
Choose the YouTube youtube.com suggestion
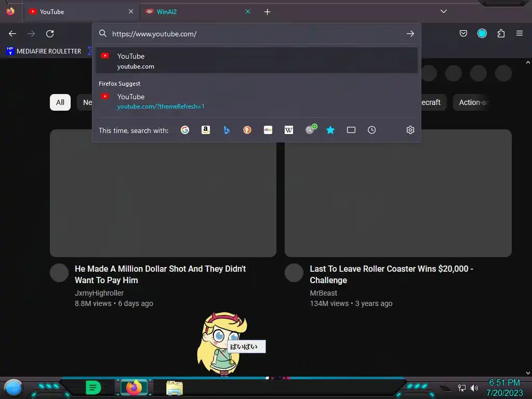click(x=257, y=61)
